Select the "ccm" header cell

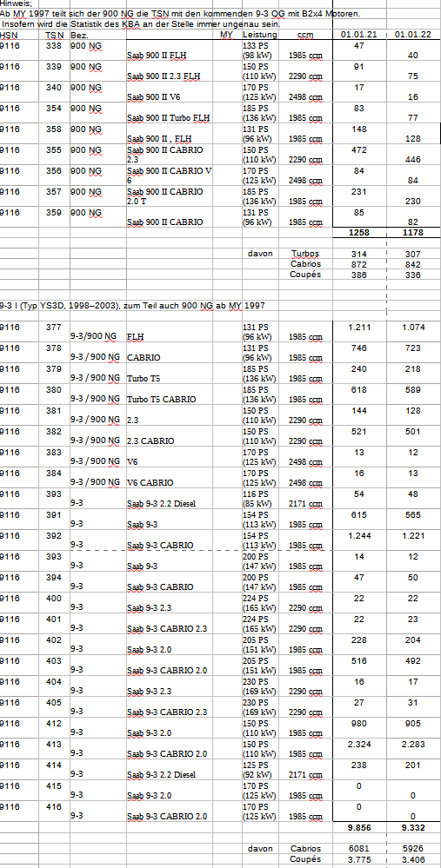coord(305,36)
